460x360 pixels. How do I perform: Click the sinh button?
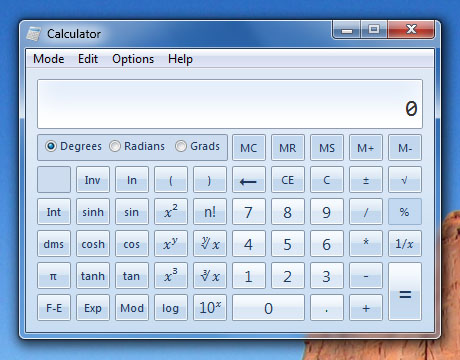93,212
